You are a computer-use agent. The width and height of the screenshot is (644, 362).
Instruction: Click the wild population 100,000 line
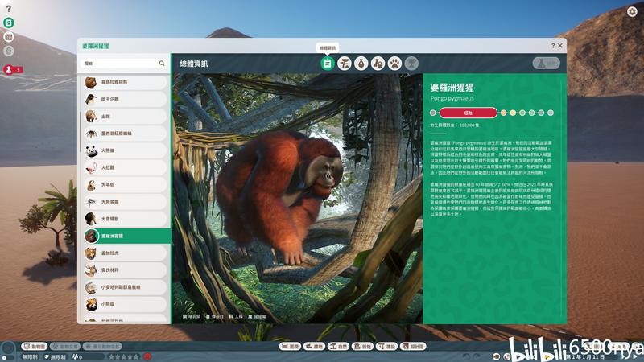[x=454, y=125]
